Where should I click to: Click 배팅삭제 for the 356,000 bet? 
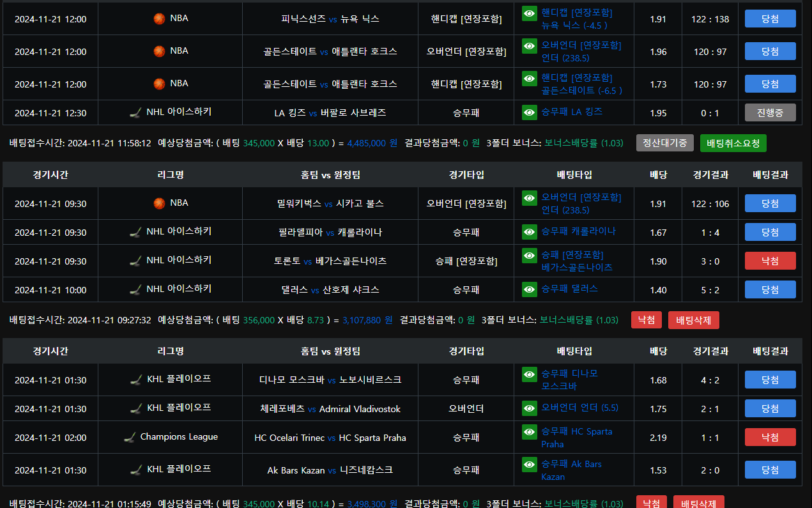coord(693,320)
